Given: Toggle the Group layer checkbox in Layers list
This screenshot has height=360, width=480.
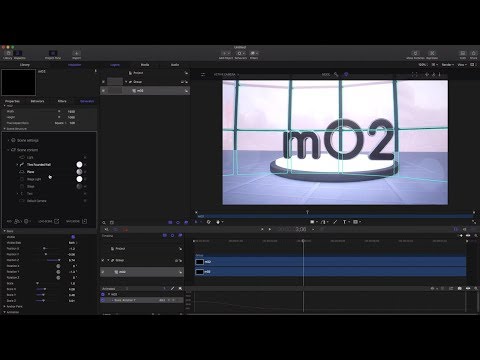Looking at the screenshot, I should click(103, 82).
